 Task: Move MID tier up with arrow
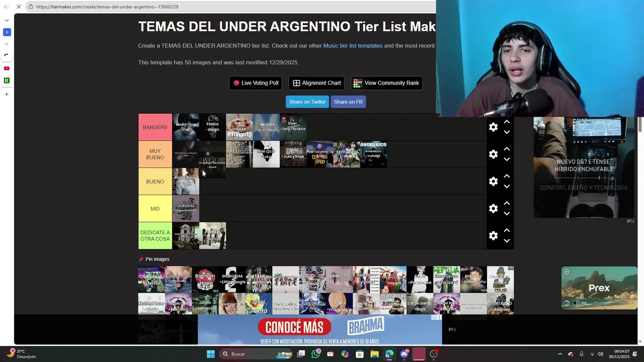coord(507,204)
